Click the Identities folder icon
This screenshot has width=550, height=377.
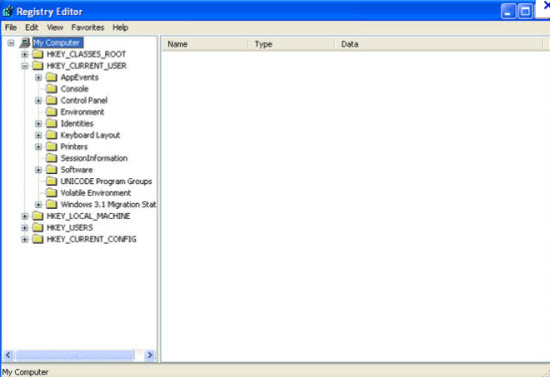(x=52, y=123)
